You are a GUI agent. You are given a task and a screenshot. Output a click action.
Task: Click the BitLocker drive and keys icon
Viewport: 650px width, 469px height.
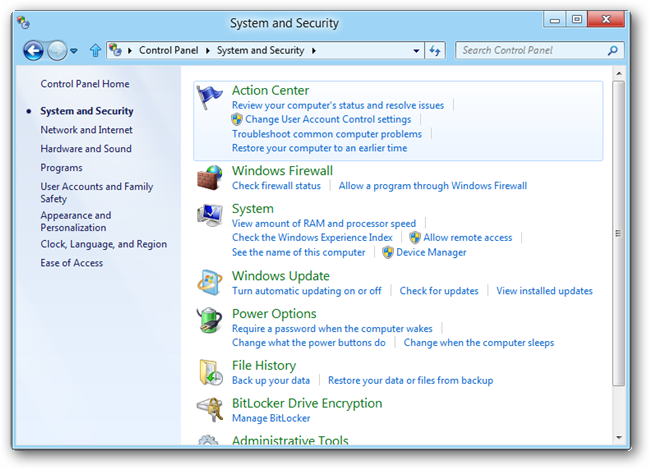[210, 410]
